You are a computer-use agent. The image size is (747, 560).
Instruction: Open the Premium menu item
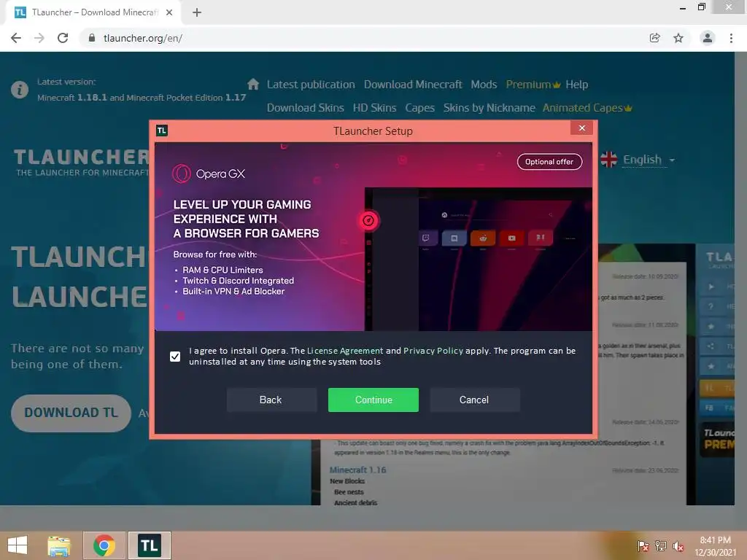[533, 85]
